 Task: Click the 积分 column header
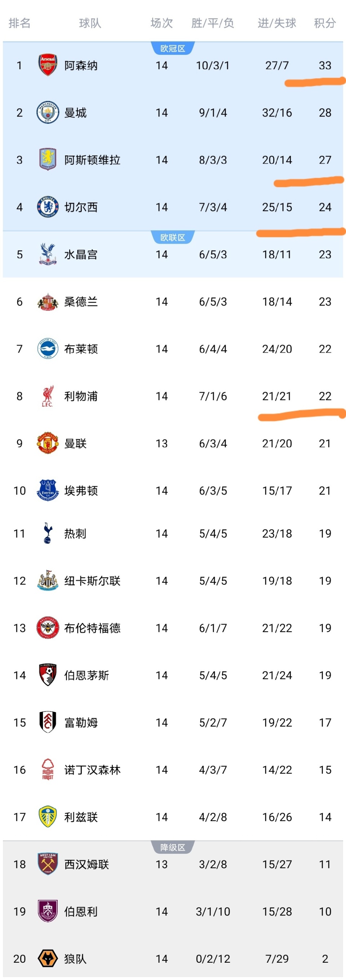coord(325,23)
